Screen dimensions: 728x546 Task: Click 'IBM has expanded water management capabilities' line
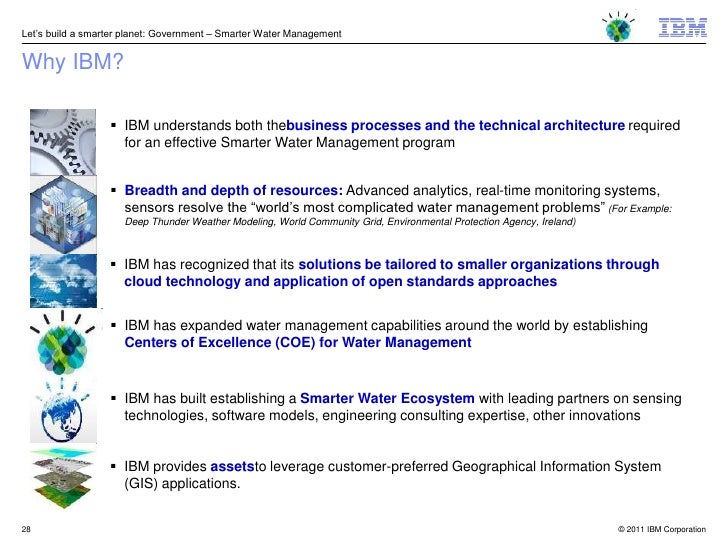coord(386,325)
